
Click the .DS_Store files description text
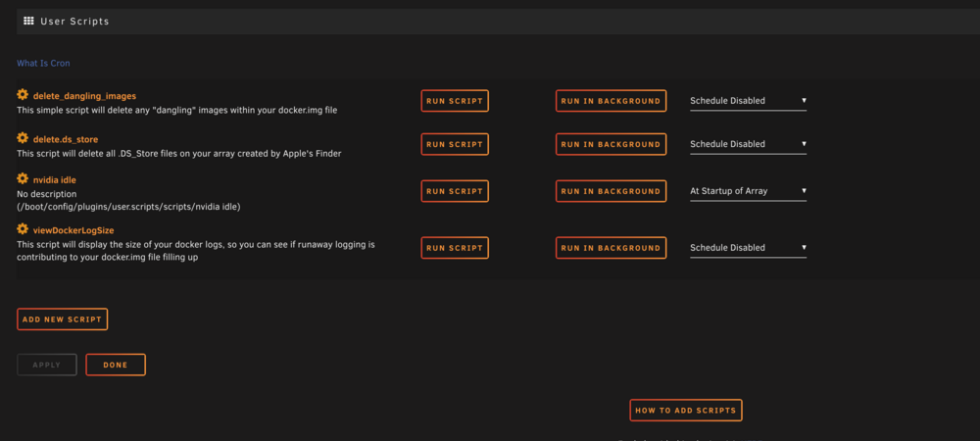tap(178, 154)
